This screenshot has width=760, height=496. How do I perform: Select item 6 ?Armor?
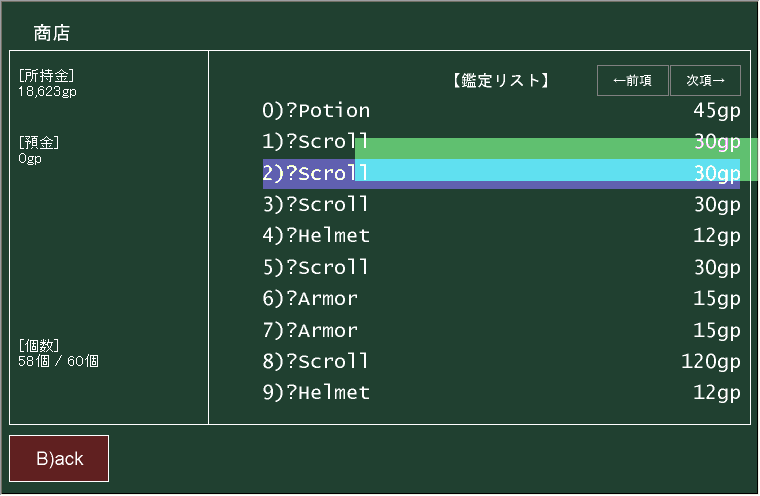[310, 299]
